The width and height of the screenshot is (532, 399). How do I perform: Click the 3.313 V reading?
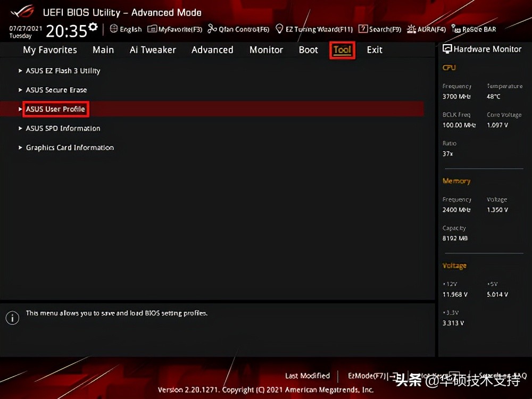[x=453, y=323]
